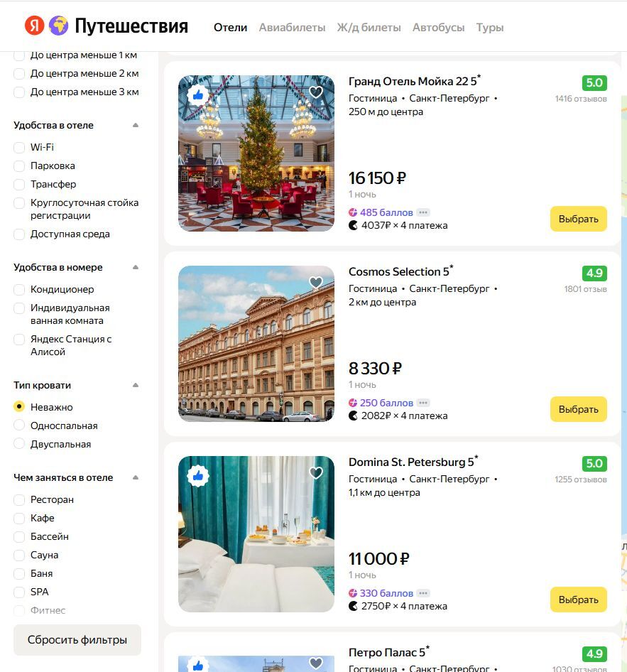The height and width of the screenshot is (672, 627).
Task: Collapse the Чем заняться в отеле section
Action: [136, 477]
